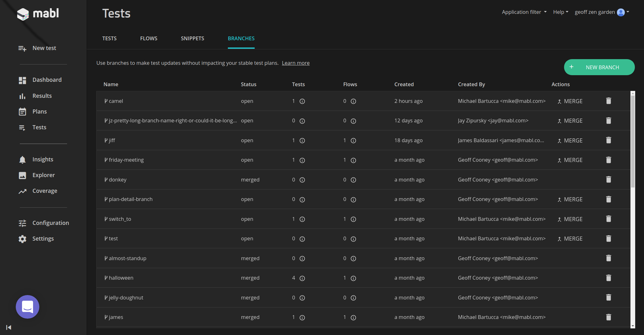Screen dimensions: 644x335
Task: Open Settings via gear icon
Action: point(22,239)
